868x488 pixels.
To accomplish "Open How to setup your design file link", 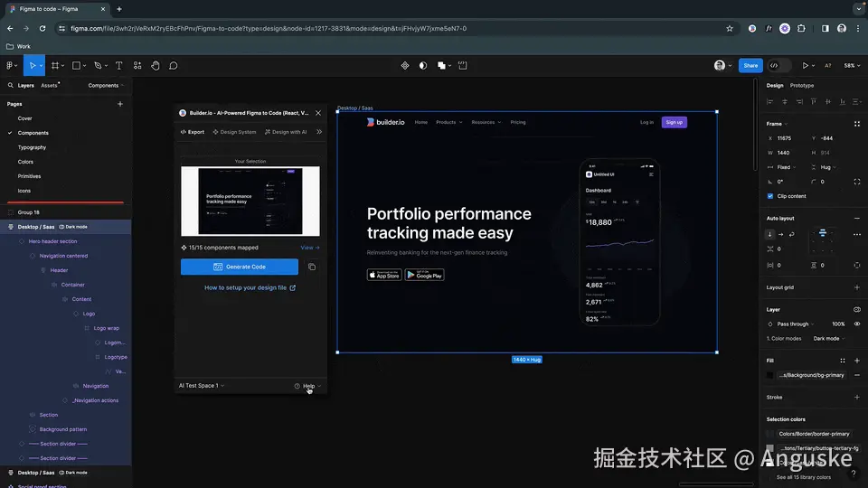I will pos(250,287).
